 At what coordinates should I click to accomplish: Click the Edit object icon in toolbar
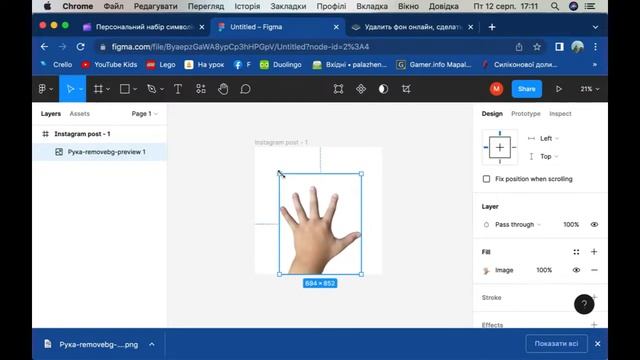tap(338, 89)
